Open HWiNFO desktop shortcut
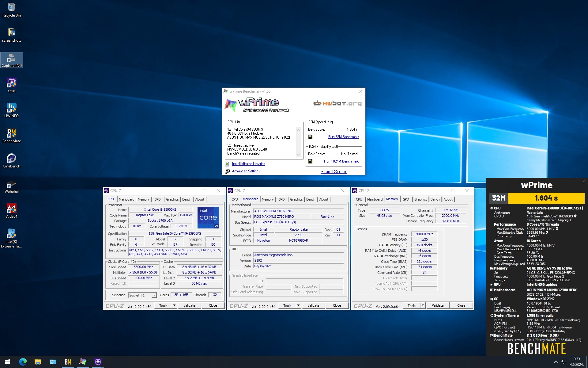588x368 pixels. [x=11, y=110]
